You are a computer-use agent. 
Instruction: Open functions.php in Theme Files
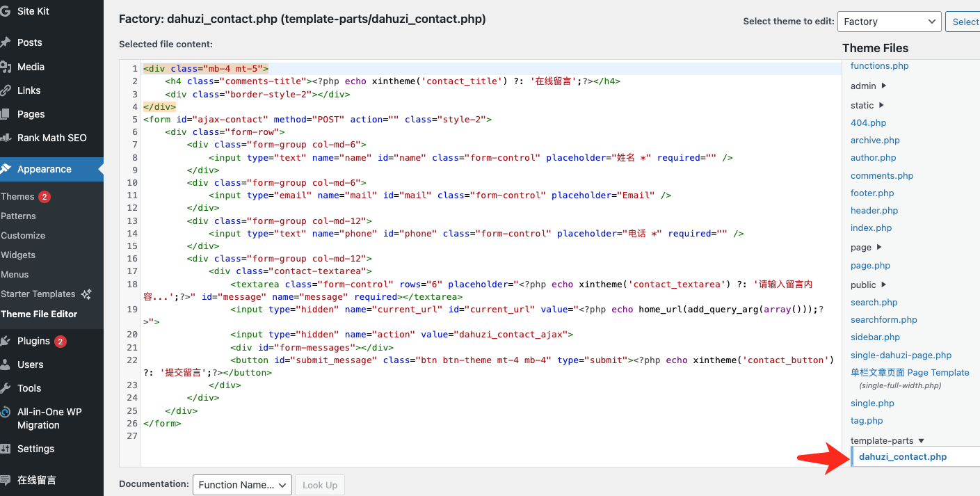pos(879,66)
